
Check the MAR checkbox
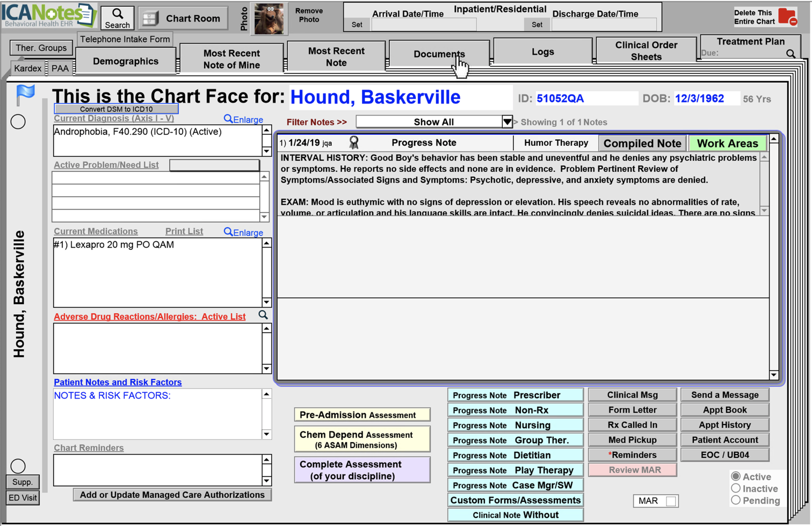click(671, 501)
